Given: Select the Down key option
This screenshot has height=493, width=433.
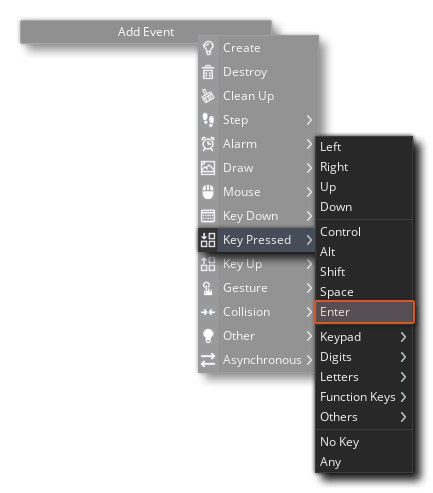Looking at the screenshot, I should tap(364, 207).
